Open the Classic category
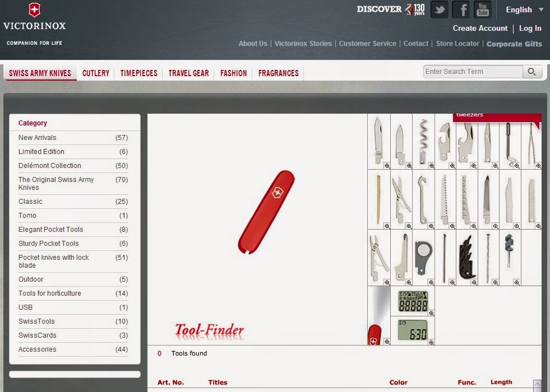Screen dimensions: 550x392 (x=73, y=202)
